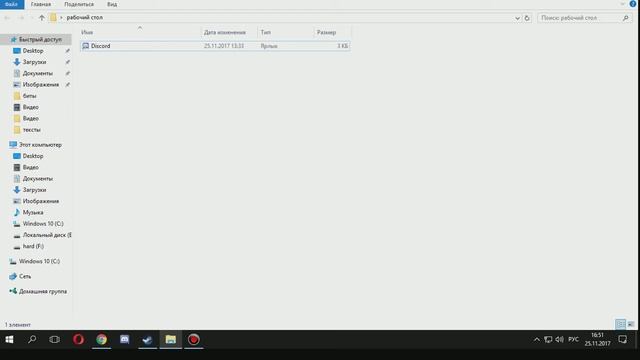This screenshot has height=360, width=640.
Task: Switch to Google Chrome on taskbar
Action: (x=102, y=340)
